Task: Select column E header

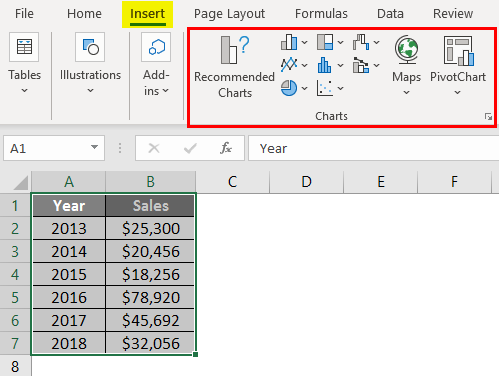Action: (x=381, y=182)
